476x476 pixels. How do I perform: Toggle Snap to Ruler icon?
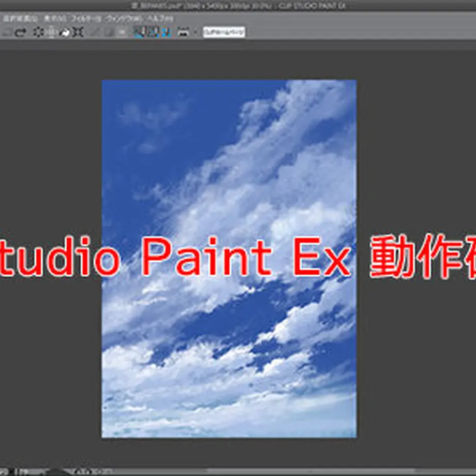139,32
